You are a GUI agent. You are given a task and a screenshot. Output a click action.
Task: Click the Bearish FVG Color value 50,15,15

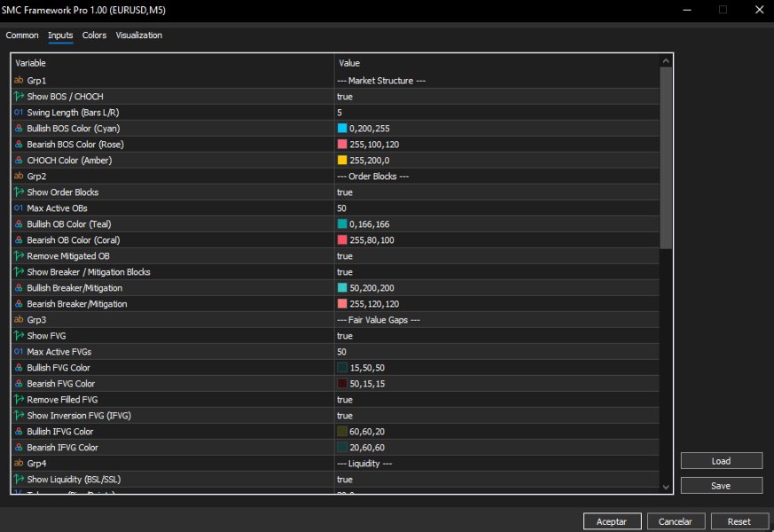coord(367,384)
